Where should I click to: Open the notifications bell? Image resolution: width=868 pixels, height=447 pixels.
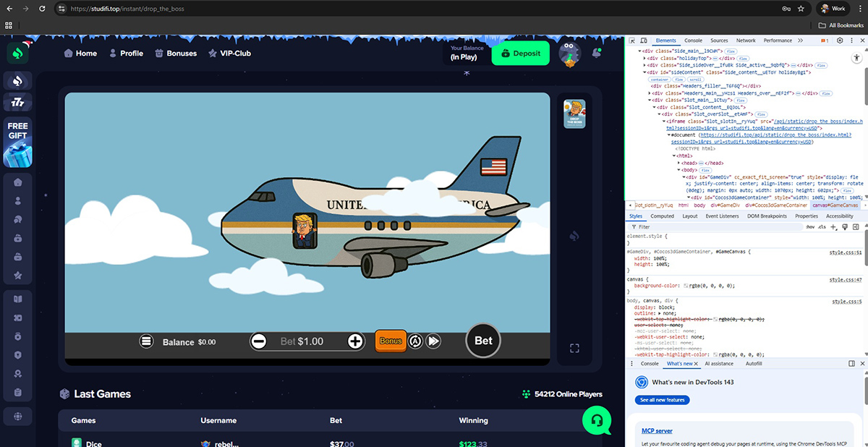(x=597, y=53)
